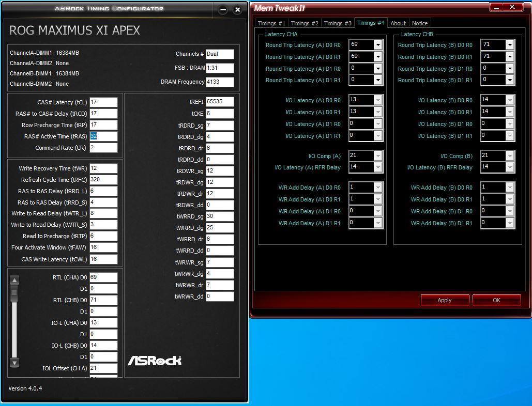Minimize the Mem TweakIt window
532x406 pixels.
click(x=496, y=7)
